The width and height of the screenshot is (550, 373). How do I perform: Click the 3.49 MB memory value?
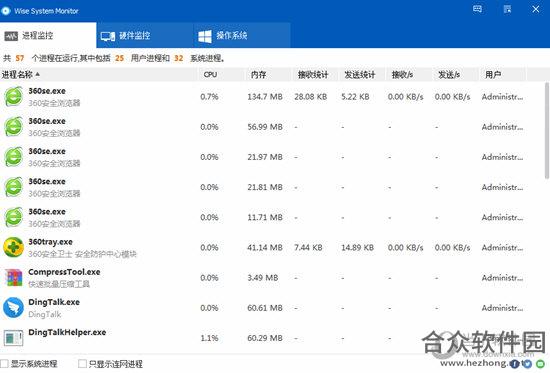pos(262,278)
